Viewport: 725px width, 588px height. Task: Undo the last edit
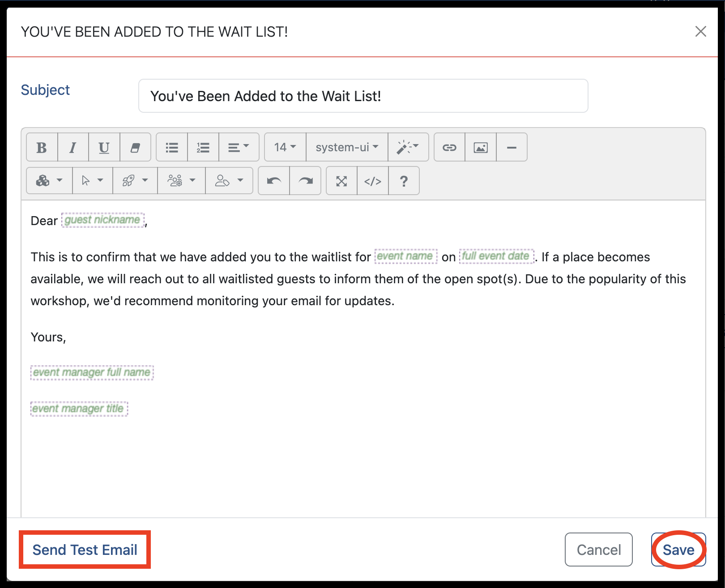(274, 181)
